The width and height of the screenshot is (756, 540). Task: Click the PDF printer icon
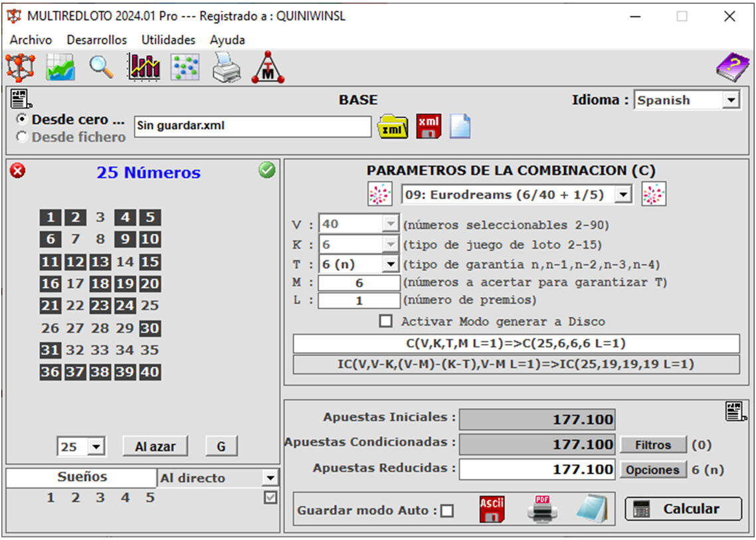click(542, 509)
